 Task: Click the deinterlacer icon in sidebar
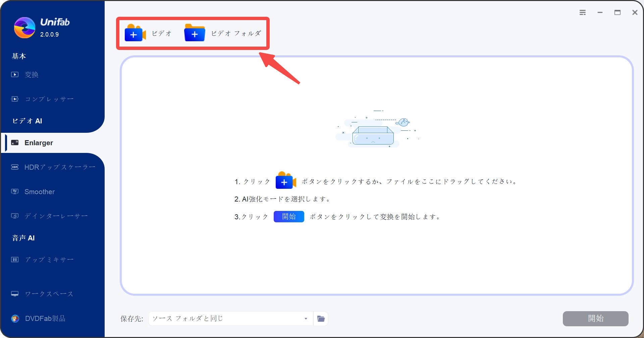click(15, 216)
